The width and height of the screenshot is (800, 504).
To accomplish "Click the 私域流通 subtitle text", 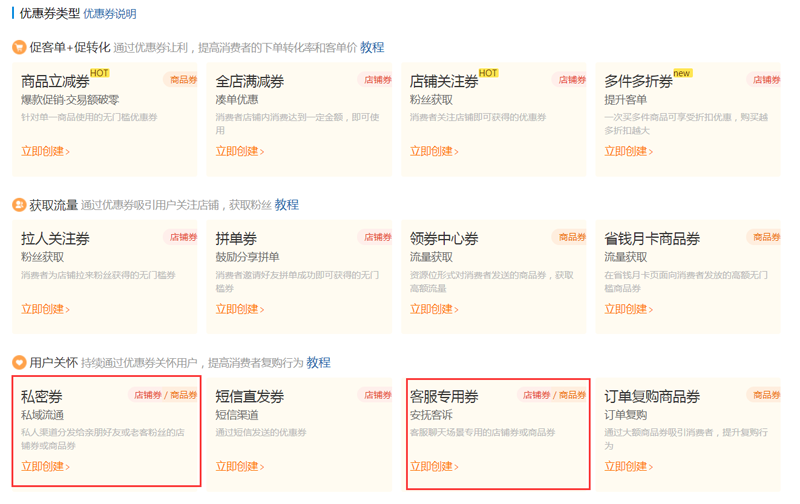I will [x=42, y=415].
